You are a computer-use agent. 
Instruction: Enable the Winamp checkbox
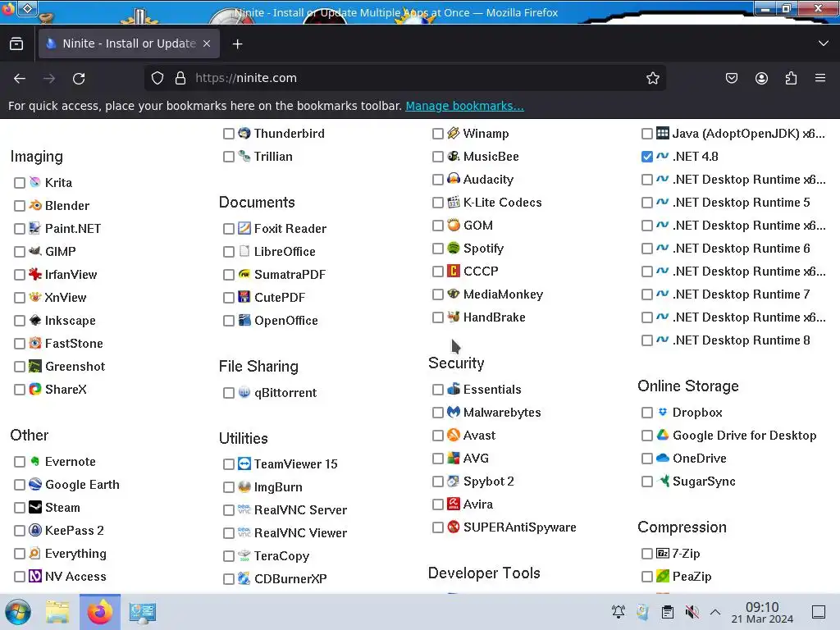[x=438, y=134]
